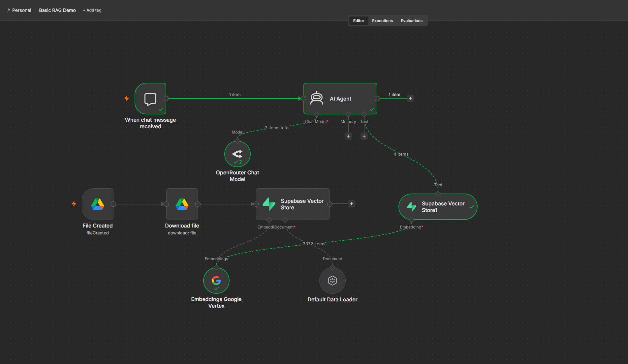Click the '4 items' tool connection label
This screenshot has width=628, height=364.
pyautogui.click(x=401, y=154)
